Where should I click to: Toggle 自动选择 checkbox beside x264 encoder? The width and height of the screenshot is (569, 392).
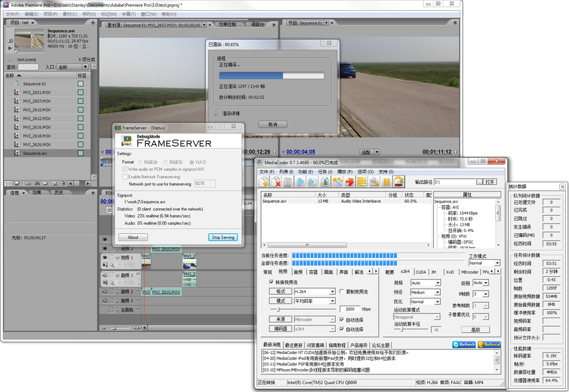[x=341, y=329]
